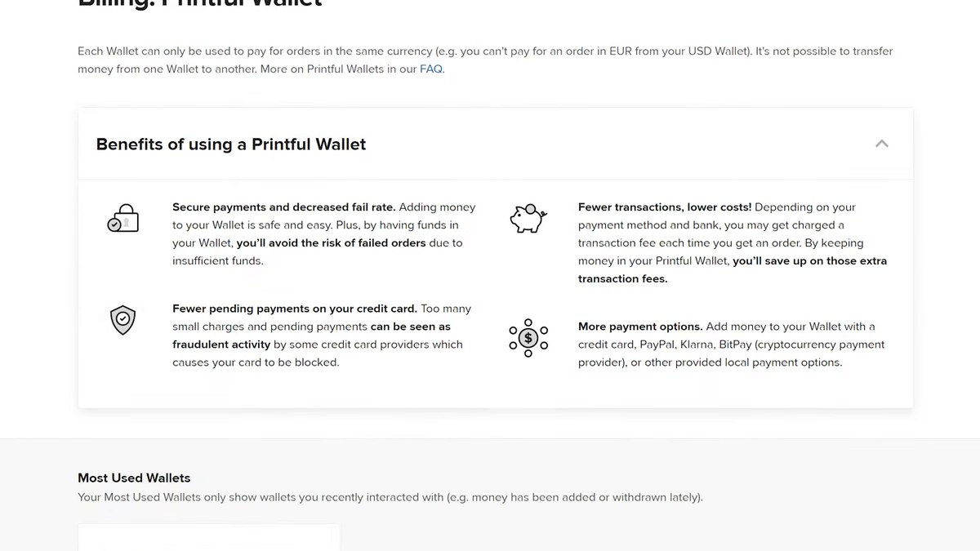This screenshot has height=551, width=980.
Task: Click the Benefits of using a Printful Wallet header
Action: pos(231,144)
